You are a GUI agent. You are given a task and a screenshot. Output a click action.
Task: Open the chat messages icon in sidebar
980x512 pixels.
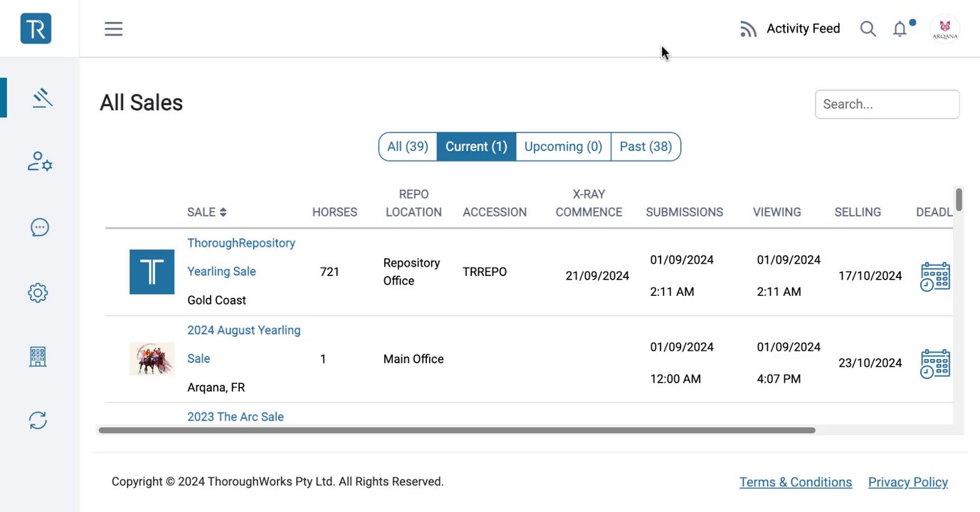pos(39,228)
